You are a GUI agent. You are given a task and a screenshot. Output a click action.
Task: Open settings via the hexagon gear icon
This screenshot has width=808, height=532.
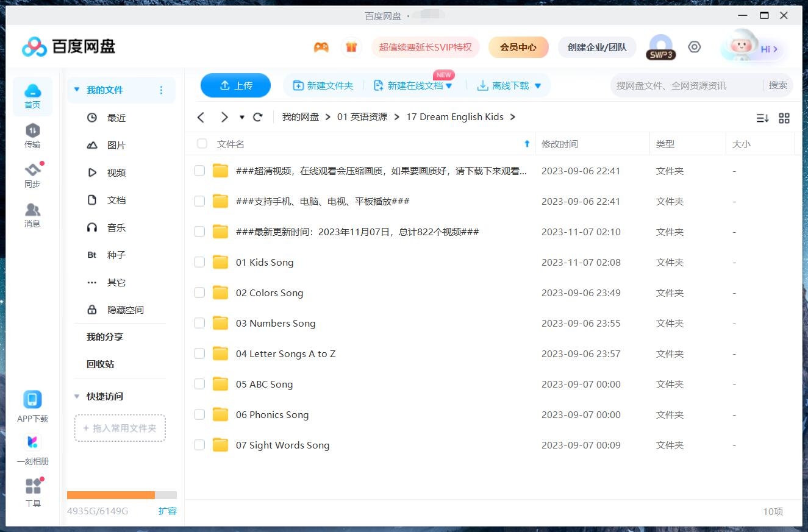click(694, 47)
